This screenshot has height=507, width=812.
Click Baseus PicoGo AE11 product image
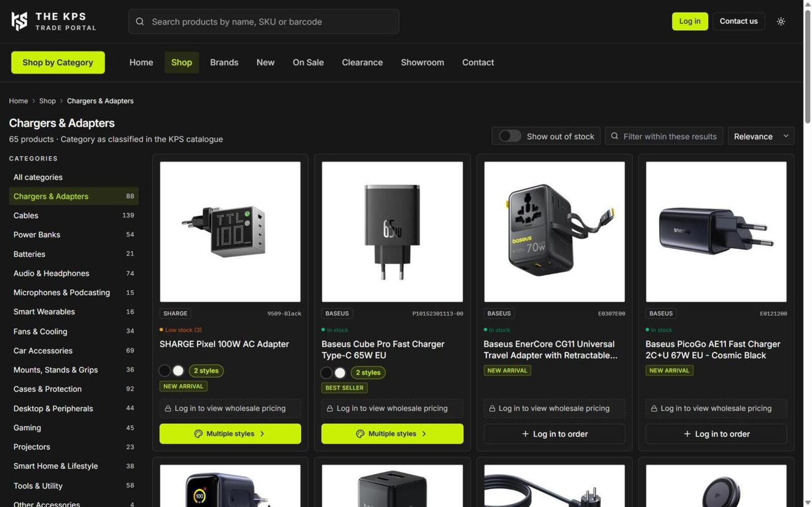[716, 232]
